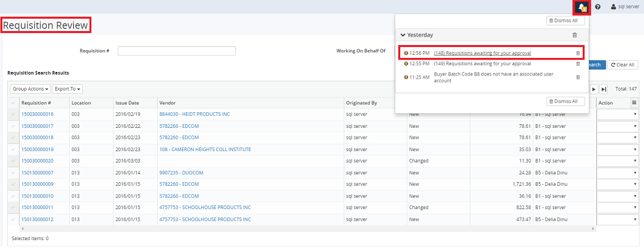Viewport: 644px width, 251px height.
Task: Go to next page of results
Action: (594, 89)
